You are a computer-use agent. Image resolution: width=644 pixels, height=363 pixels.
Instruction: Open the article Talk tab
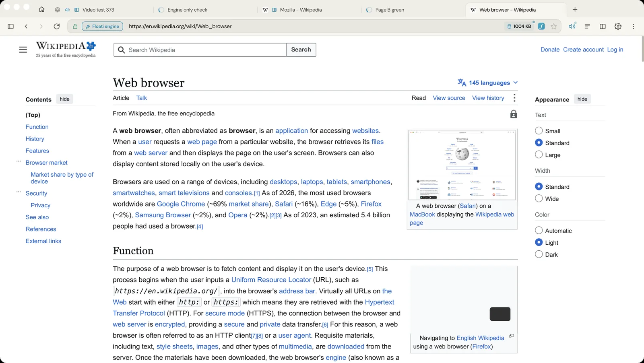pyautogui.click(x=142, y=98)
